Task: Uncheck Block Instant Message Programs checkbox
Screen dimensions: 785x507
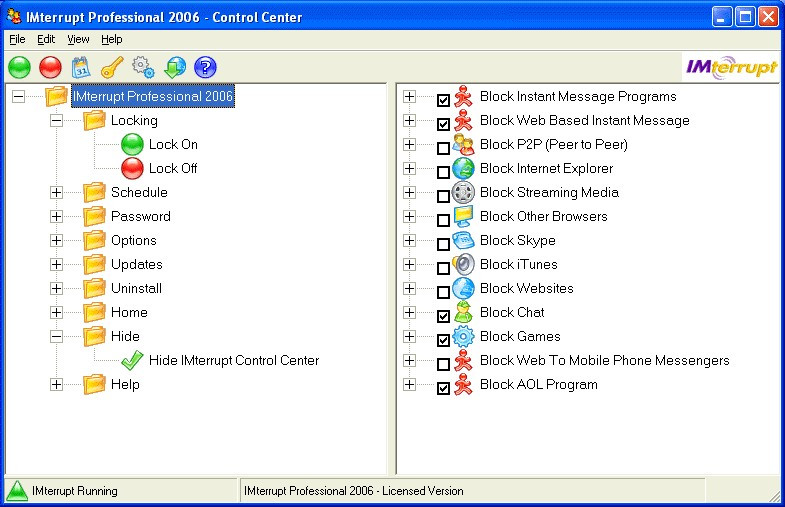Action: click(x=443, y=100)
